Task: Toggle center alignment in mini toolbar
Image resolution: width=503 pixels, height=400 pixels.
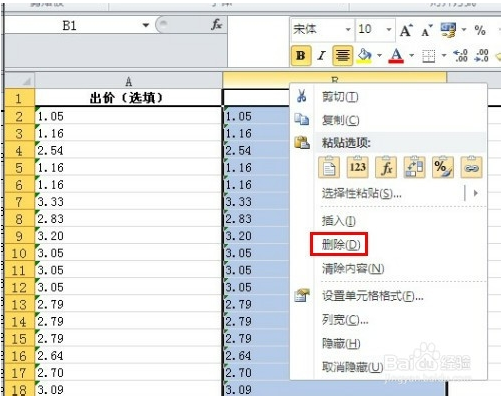Action: (342, 55)
